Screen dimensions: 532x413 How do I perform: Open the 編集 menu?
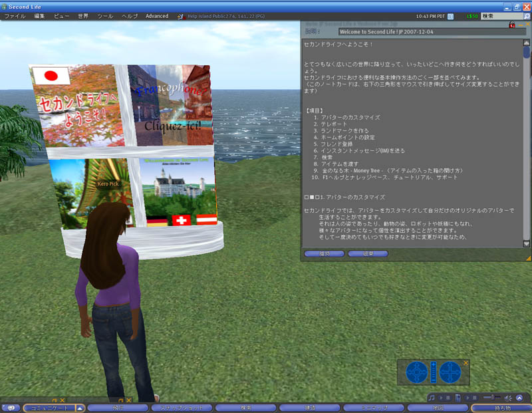click(39, 16)
